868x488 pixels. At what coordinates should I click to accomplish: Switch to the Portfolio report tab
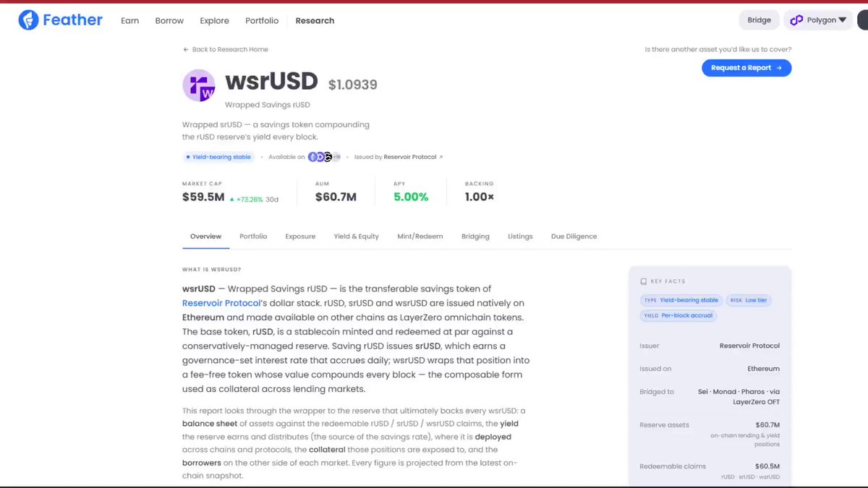coord(253,236)
